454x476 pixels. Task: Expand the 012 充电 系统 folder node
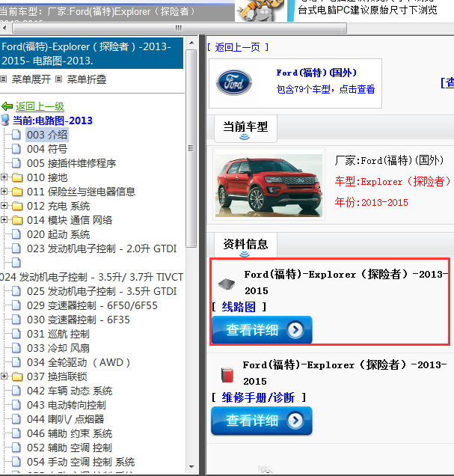pyautogui.click(x=5, y=206)
